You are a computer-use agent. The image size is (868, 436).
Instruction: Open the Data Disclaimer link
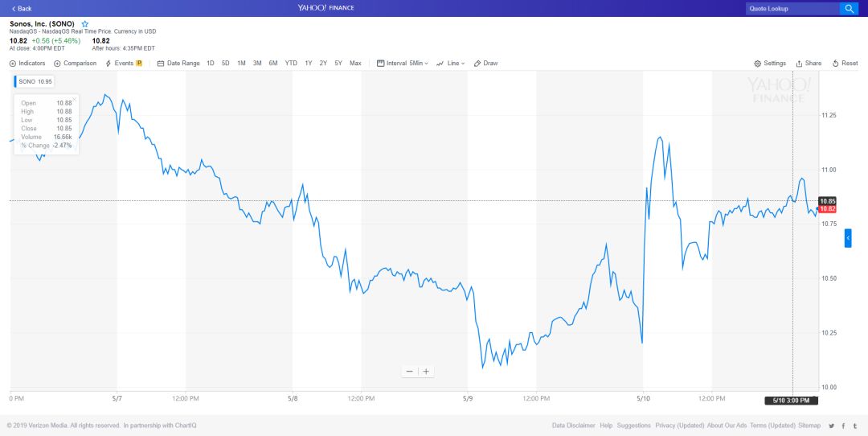(x=573, y=426)
